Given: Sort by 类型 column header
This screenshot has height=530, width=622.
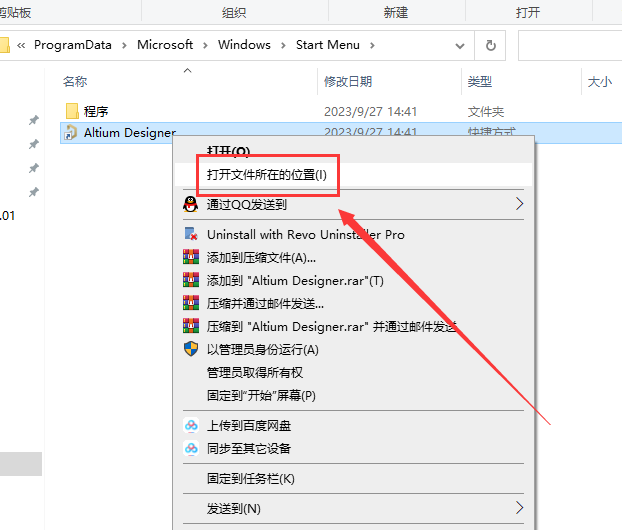Looking at the screenshot, I should 480,81.
